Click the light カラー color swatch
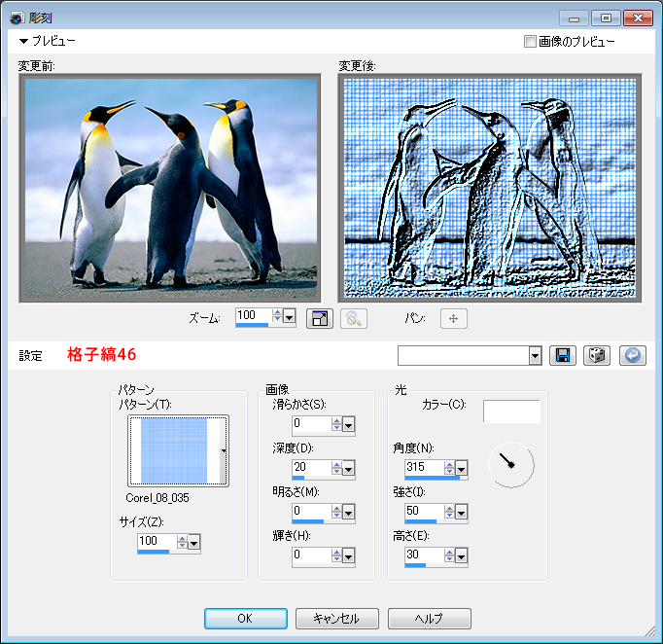This screenshot has height=644, width=663. 511,411
